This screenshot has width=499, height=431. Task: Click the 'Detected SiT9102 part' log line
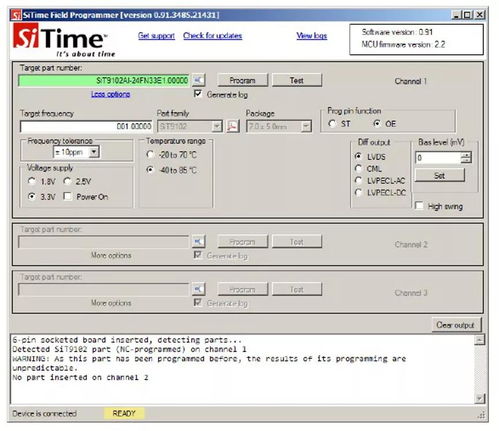pos(129,349)
